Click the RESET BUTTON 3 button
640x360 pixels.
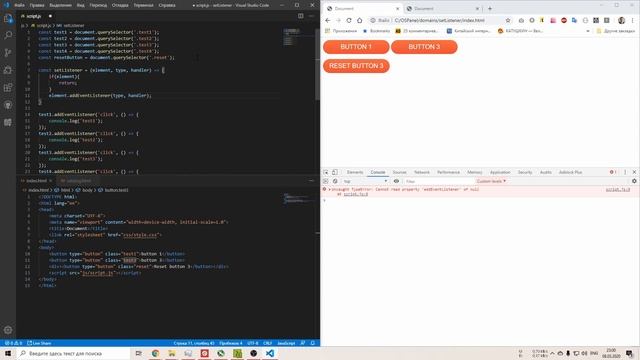[356, 66]
